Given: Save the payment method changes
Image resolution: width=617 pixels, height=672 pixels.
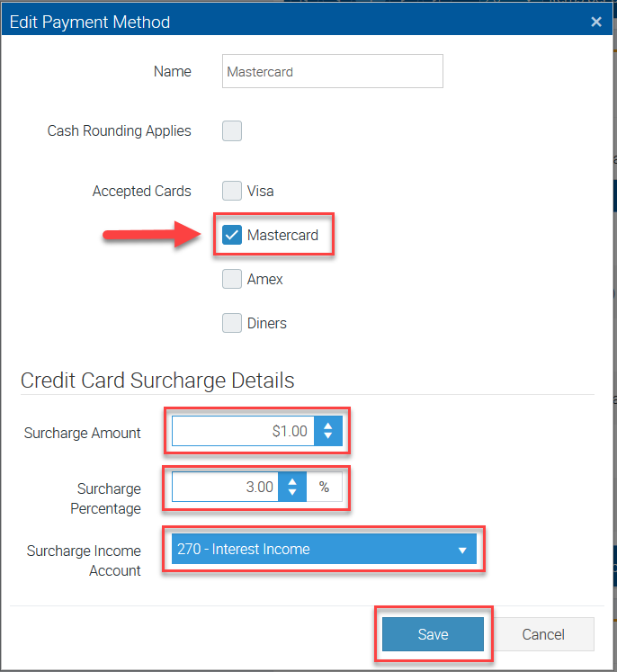Looking at the screenshot, I should click(433, 634).
